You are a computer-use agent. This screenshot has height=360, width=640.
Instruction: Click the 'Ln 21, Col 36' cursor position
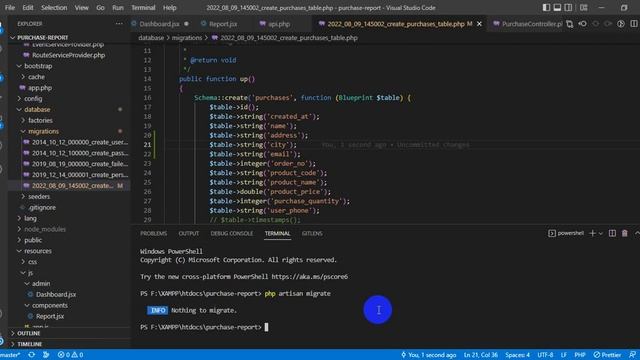(x=480, y=355)
